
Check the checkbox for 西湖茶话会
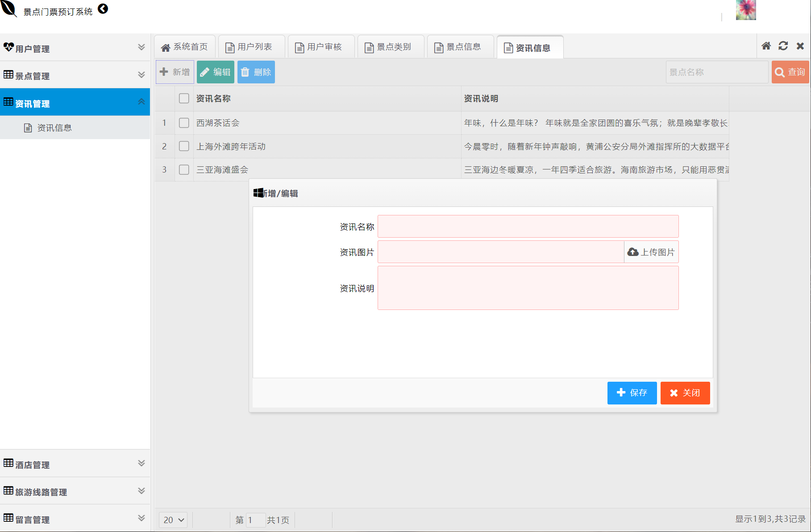point(183,123)
